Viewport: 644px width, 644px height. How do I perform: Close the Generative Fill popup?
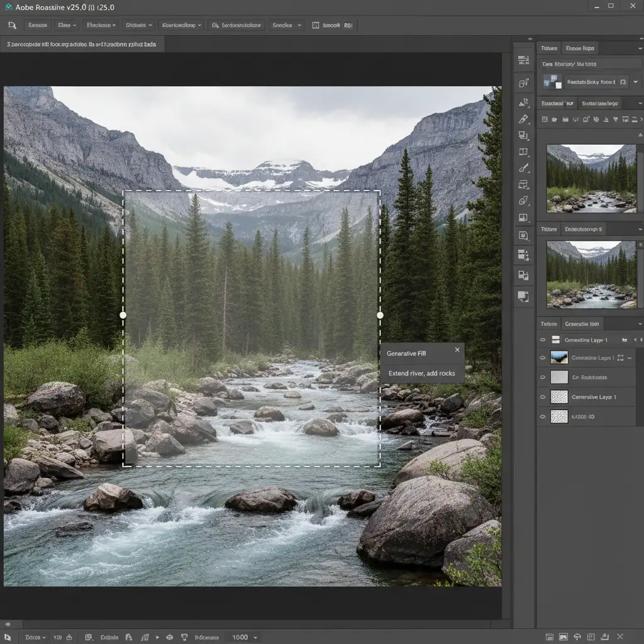(457, 350)
